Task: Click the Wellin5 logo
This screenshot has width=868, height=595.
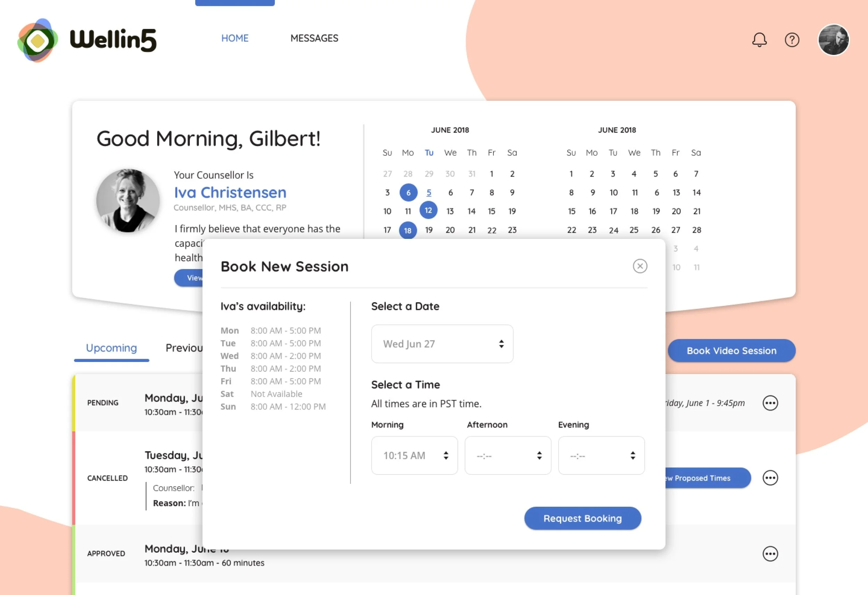Action: point(87,40)
